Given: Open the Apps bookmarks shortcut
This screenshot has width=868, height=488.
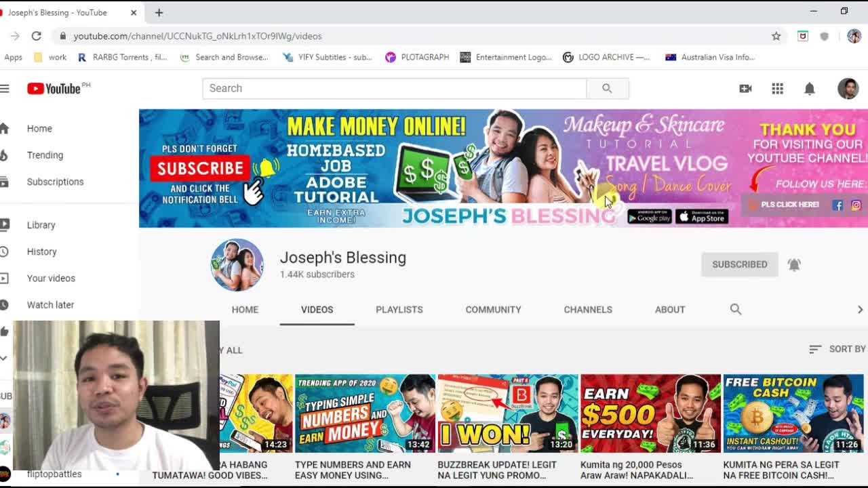Looking at the screenshot, I should click(13, 57).
